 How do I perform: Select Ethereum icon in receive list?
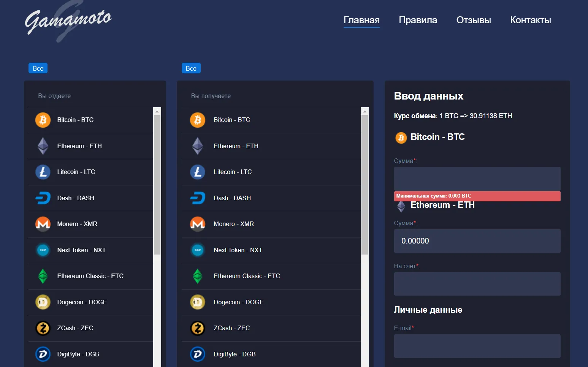tap(198, 146)
